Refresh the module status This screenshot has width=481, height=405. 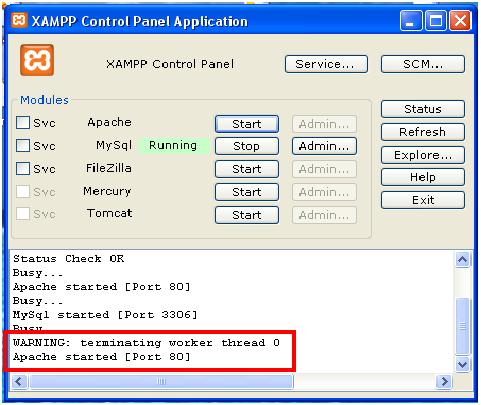[x=423, y=132]
